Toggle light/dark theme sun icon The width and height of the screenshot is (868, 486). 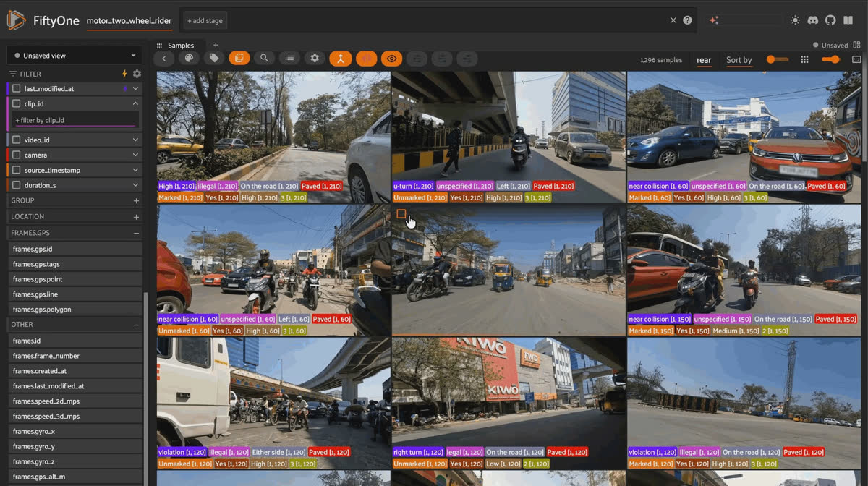pyautogui.click(x=795, y=20)
